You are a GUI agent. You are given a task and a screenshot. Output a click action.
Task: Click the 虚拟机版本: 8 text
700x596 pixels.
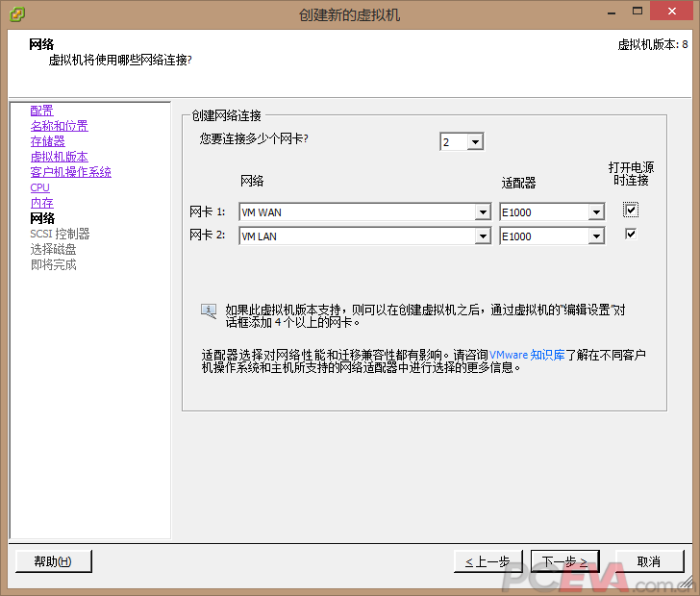[x=653, y=44]
